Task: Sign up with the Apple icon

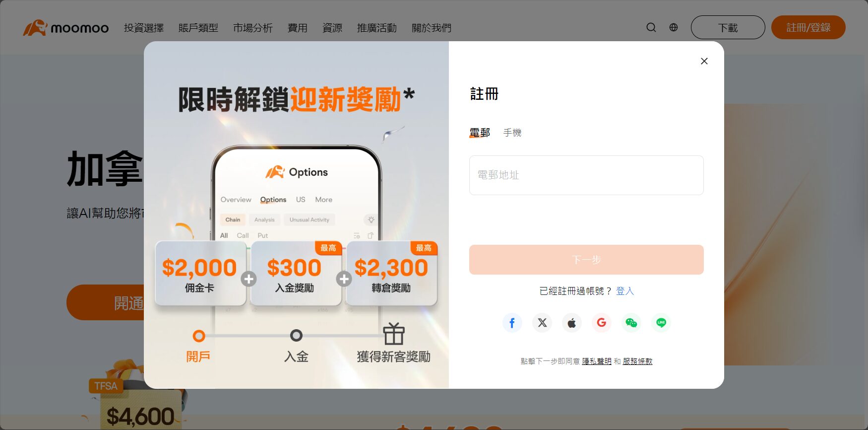Action: coord(572,323)
